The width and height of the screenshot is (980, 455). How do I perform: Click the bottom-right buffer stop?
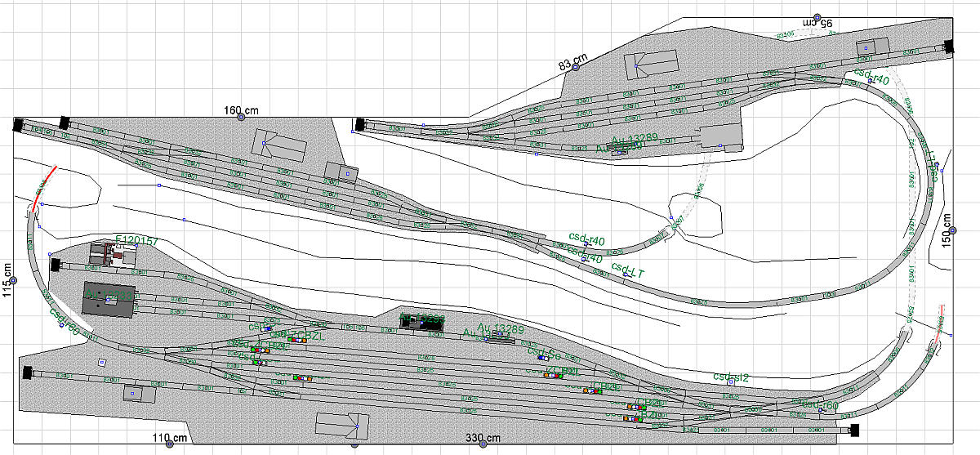(x=855, y=430)
